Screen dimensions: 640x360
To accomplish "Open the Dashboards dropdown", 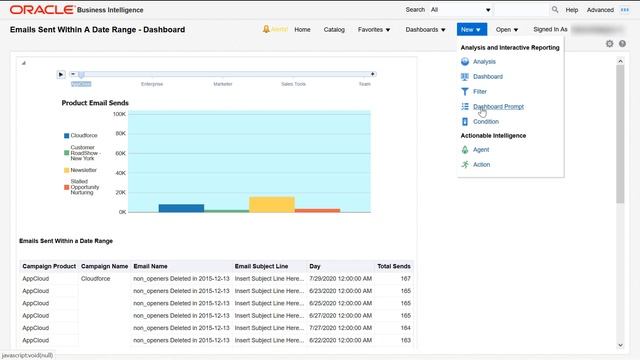I will coord(425,30).
